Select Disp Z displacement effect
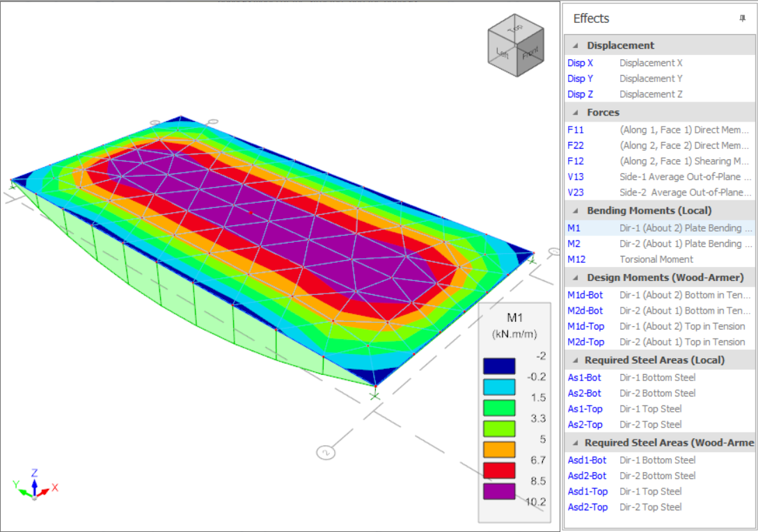The image size is (758, 532). pyautogui.click(x=581, y=94)
